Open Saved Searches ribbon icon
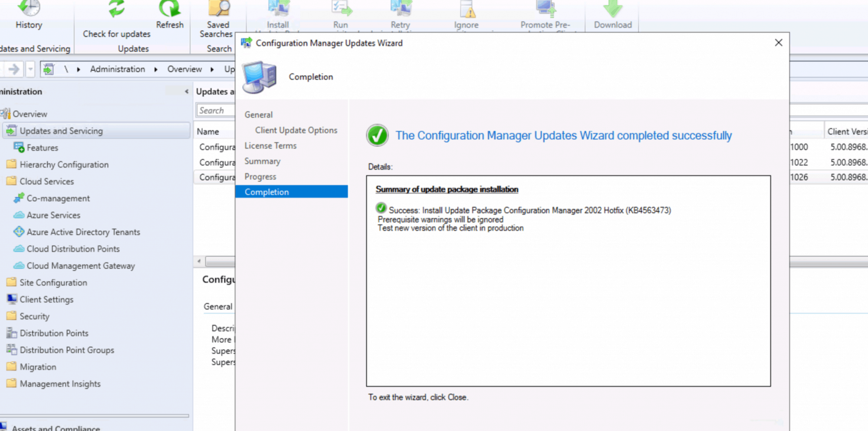Screen dimensions: 868x431 click(219, 9)
